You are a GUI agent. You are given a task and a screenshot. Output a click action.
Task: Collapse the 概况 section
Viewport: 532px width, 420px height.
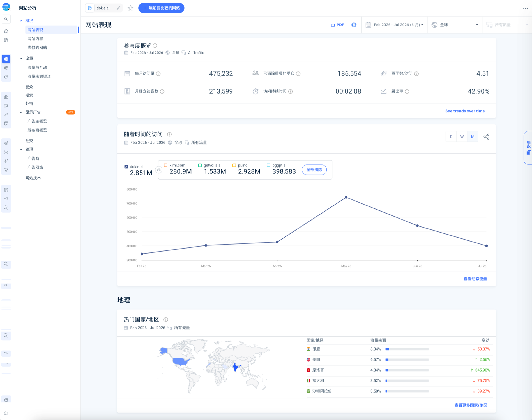21,21
